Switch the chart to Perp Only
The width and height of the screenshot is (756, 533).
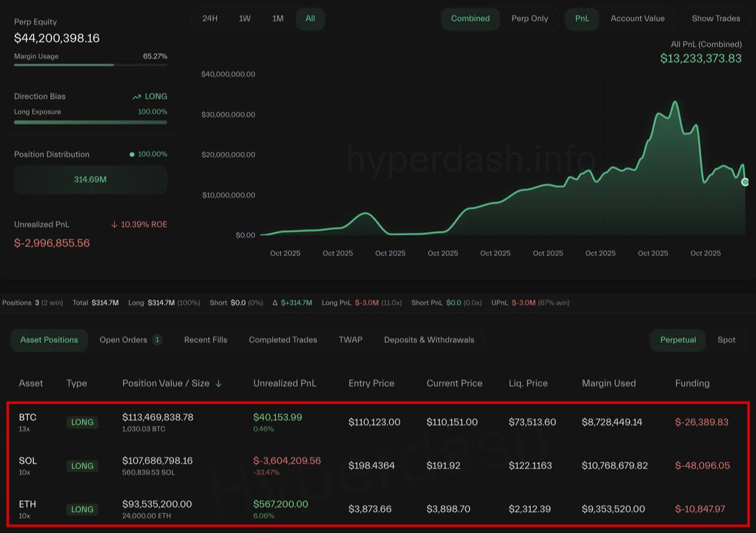(x=529, y=19)
